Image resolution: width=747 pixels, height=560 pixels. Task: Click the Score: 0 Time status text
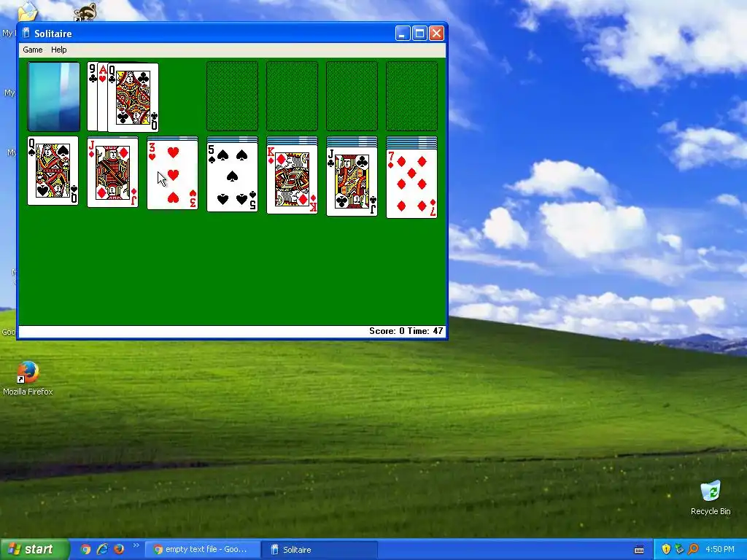pos(406,331)
